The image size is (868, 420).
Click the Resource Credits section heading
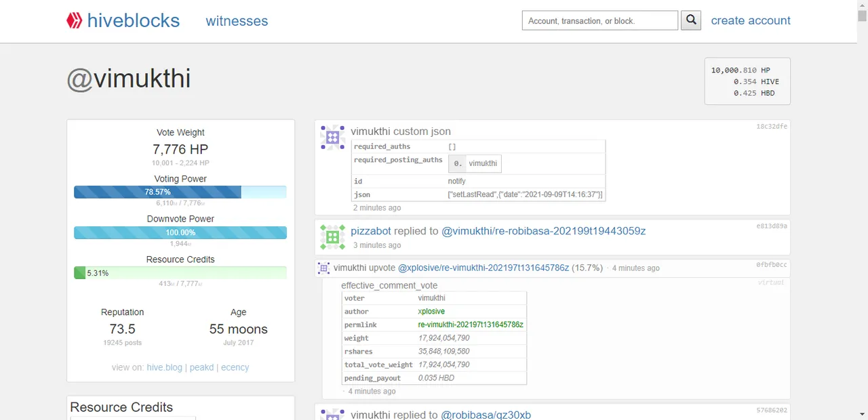click(x=121, y=407)
